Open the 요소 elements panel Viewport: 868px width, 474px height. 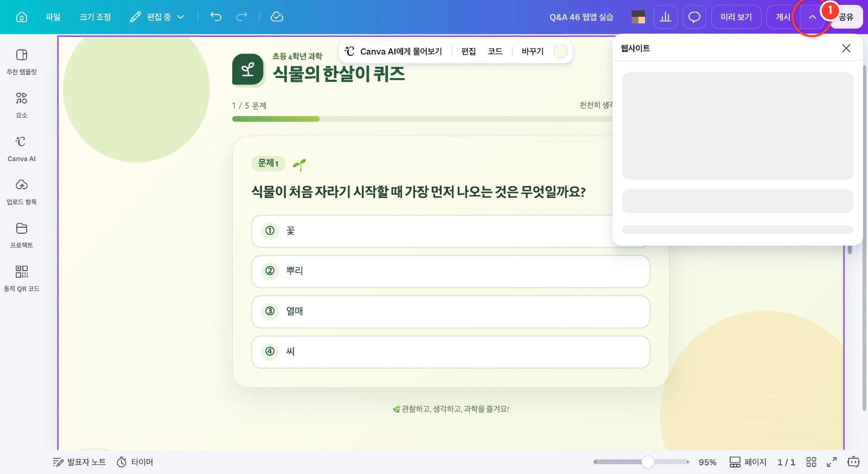22,105
